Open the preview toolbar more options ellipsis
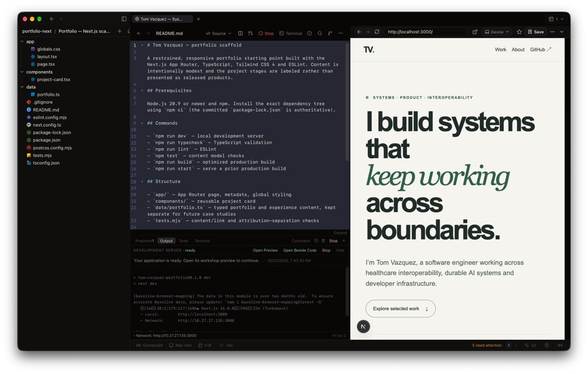This screenshot has height=374, width=588. coord(552,32)
